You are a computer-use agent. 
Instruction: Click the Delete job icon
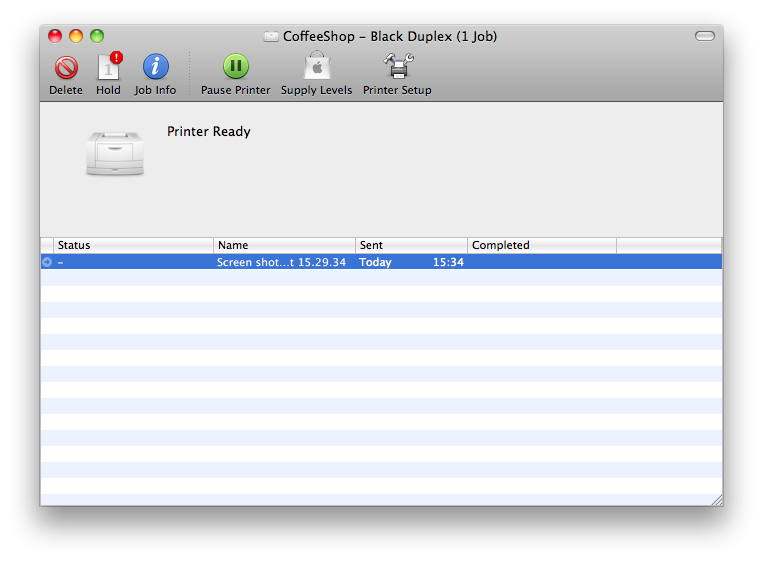[66, 68]
